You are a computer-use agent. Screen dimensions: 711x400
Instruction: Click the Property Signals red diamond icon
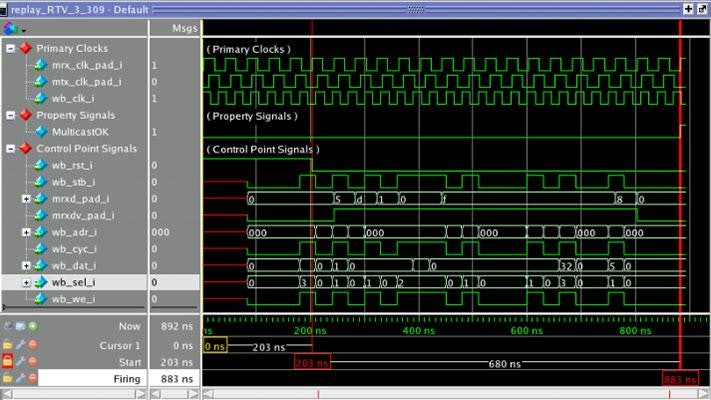click(25, 115)
